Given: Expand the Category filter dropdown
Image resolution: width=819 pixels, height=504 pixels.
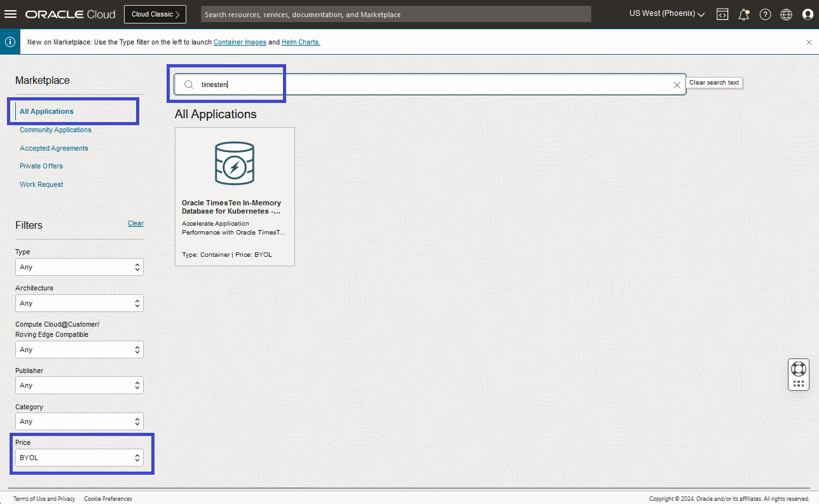Looking at the screenshot, I should pos(79,421).
